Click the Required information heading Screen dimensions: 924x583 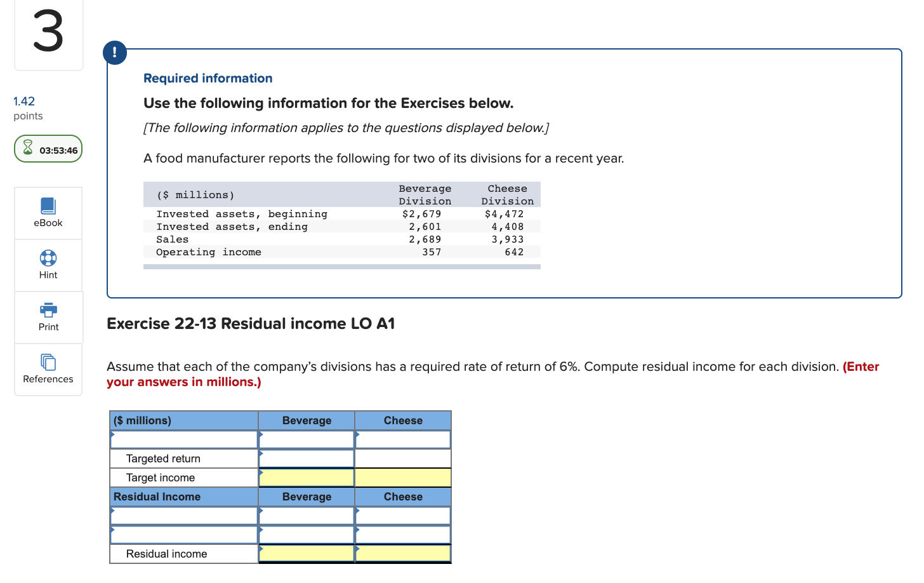tap(208, 77)
